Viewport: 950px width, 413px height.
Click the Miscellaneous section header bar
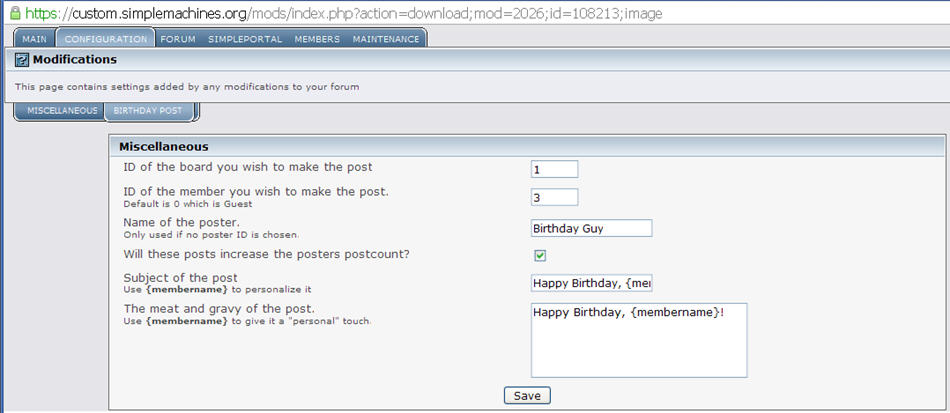coord(526,146)
